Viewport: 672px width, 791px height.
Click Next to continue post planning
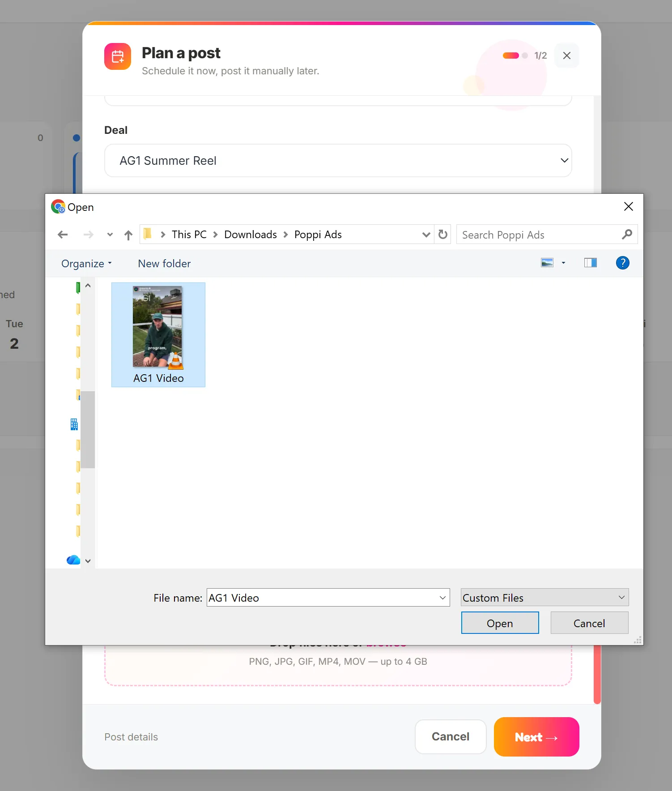click(536, 737)
